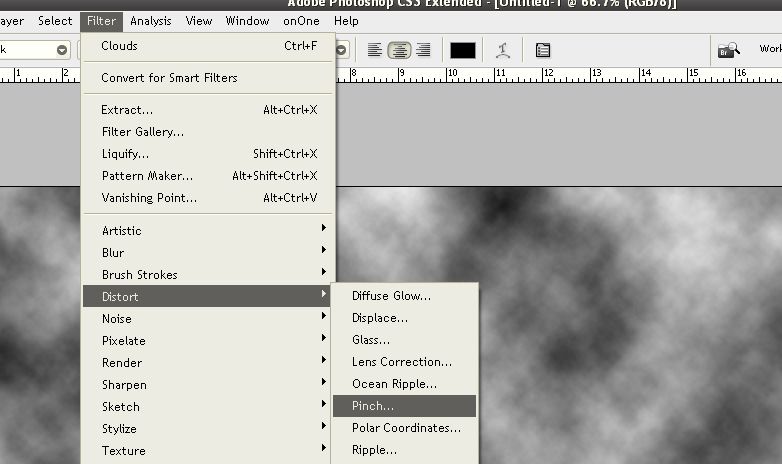Click the left align text icon
Image resolution: width=782 pixels, height=464 pixels.
(x=375, y=50)
